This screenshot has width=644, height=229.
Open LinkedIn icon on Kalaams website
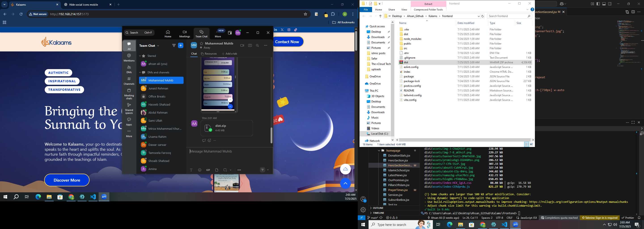275,30
